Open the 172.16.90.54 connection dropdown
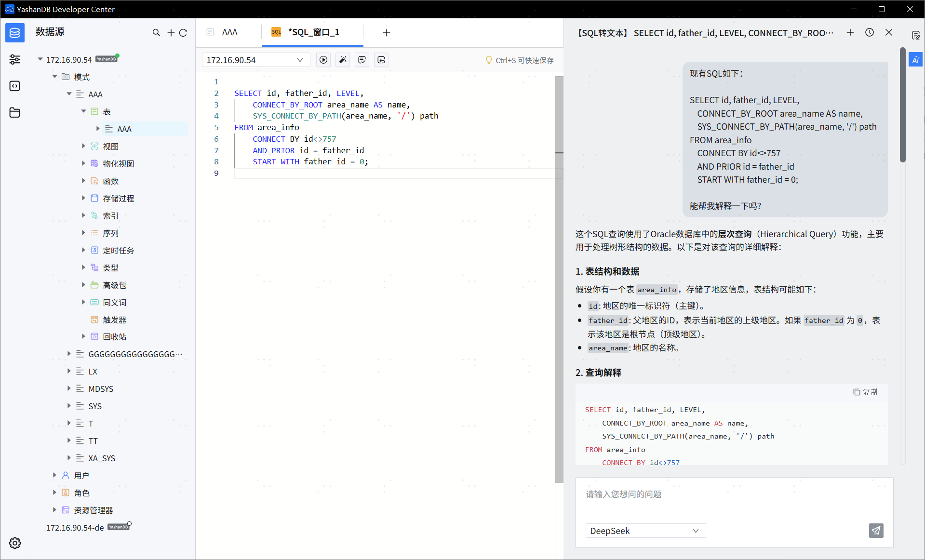Image resolution: width=925 pixels, height=560 pixels. 255,60
